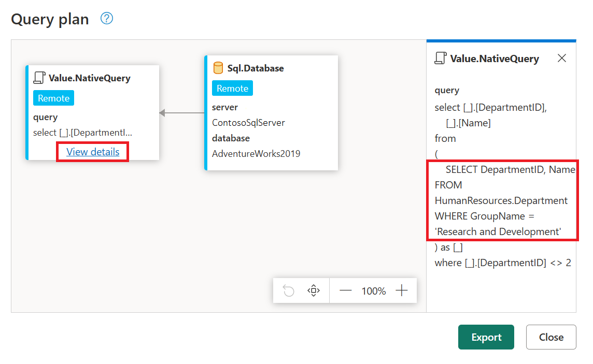
Task: Click the 100% zoom level indicator
Action: [x=373, y=290]
